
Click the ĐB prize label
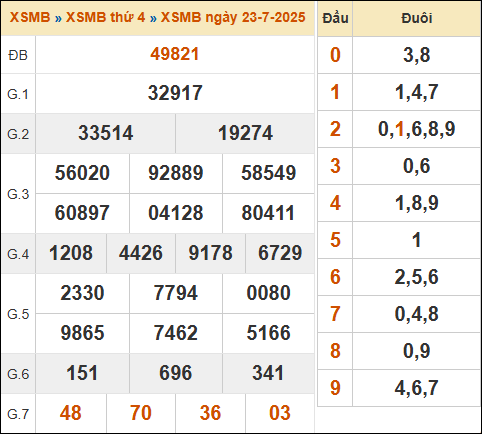pyautogui.click(x=18, y=55)
